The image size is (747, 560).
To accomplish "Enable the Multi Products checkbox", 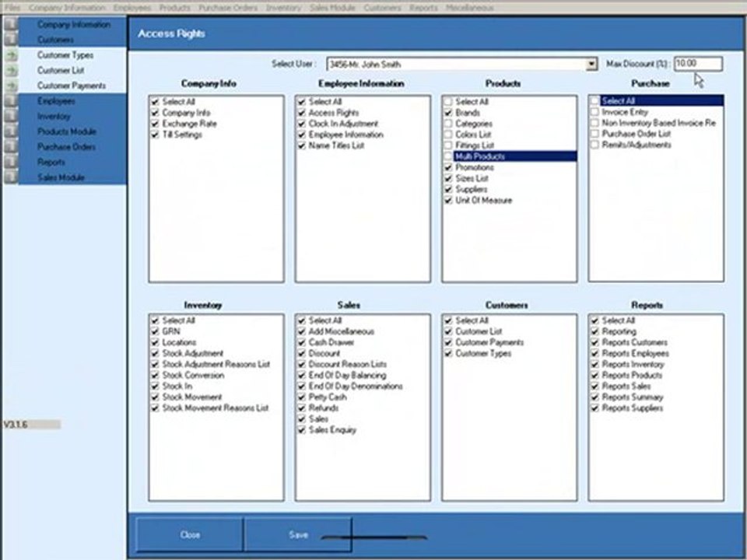I will 448,156.
